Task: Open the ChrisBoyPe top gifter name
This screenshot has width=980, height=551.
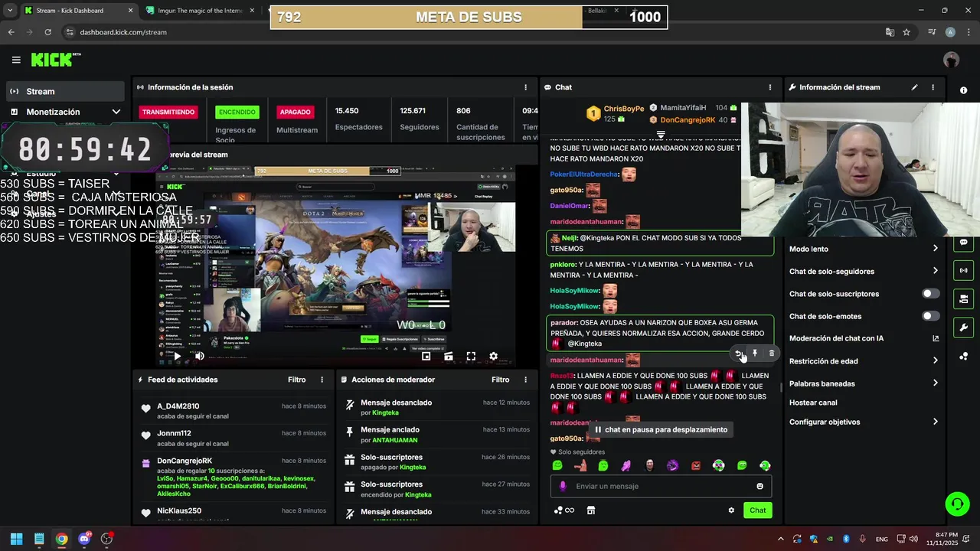Action: pyautogui.click(x=624, y=109)
